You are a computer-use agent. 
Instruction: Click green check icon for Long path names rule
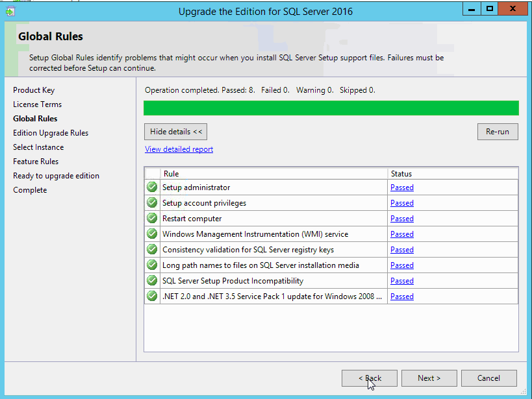[x=152, y=265]
